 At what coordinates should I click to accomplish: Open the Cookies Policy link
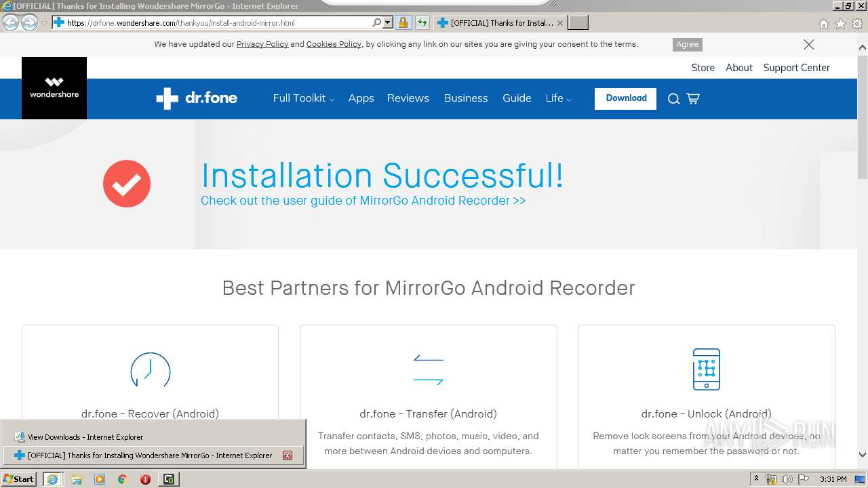(x=334, y=45)
